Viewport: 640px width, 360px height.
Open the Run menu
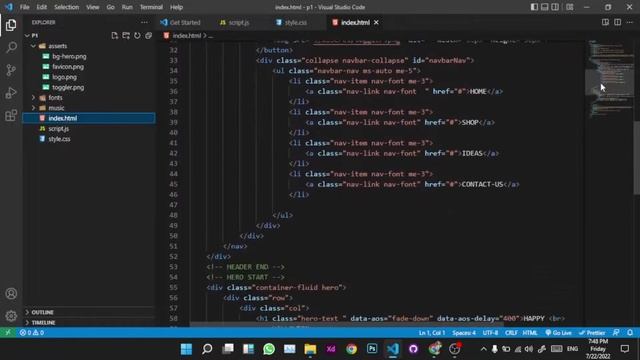coord(127,7)
